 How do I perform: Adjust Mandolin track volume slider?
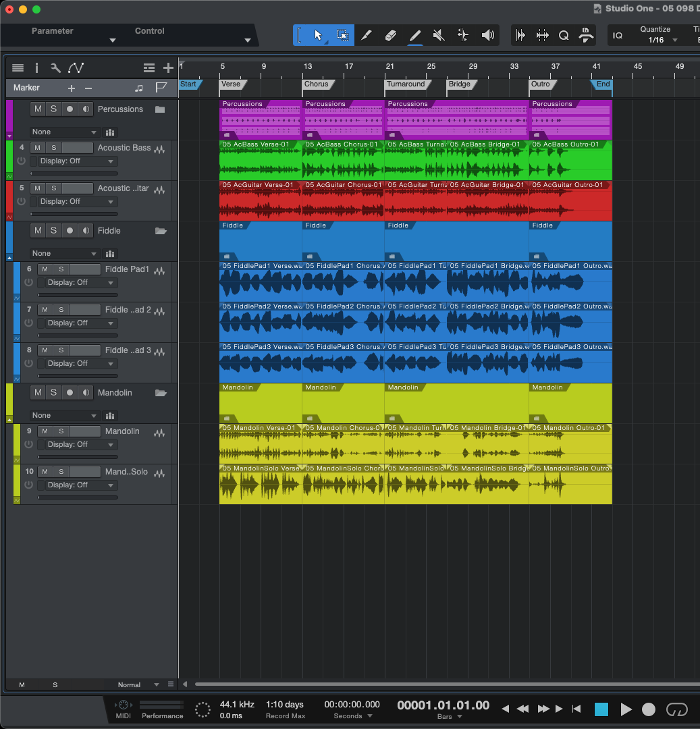click(x=78, y=457)
